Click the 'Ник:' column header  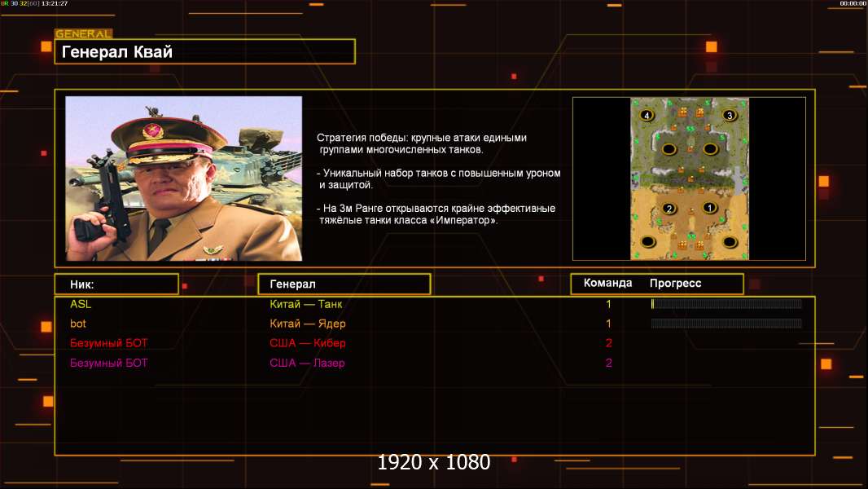click(116, 284)
